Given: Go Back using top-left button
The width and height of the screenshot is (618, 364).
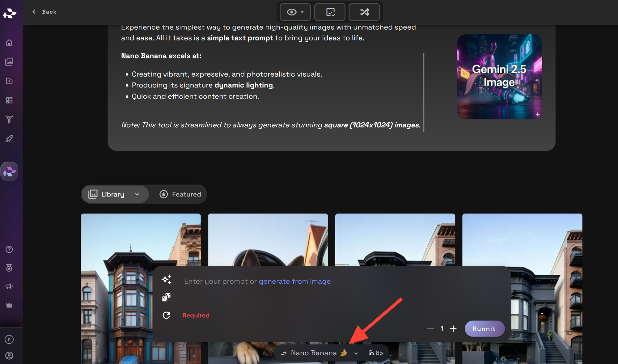Looking at the screenshot, I should tap(44, 12).
